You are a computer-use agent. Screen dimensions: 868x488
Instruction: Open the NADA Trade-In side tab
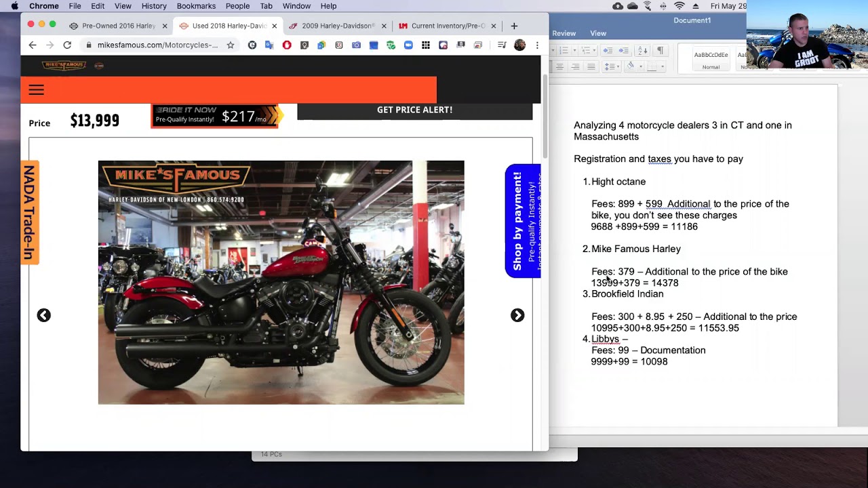point(30,212)
